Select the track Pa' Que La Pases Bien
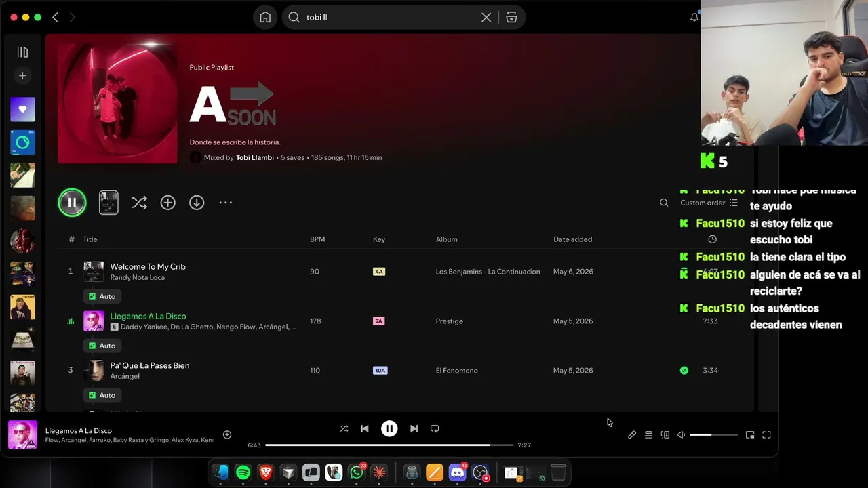Image resolution: width=868 pixels, height=488 pixels. (150, 365)
